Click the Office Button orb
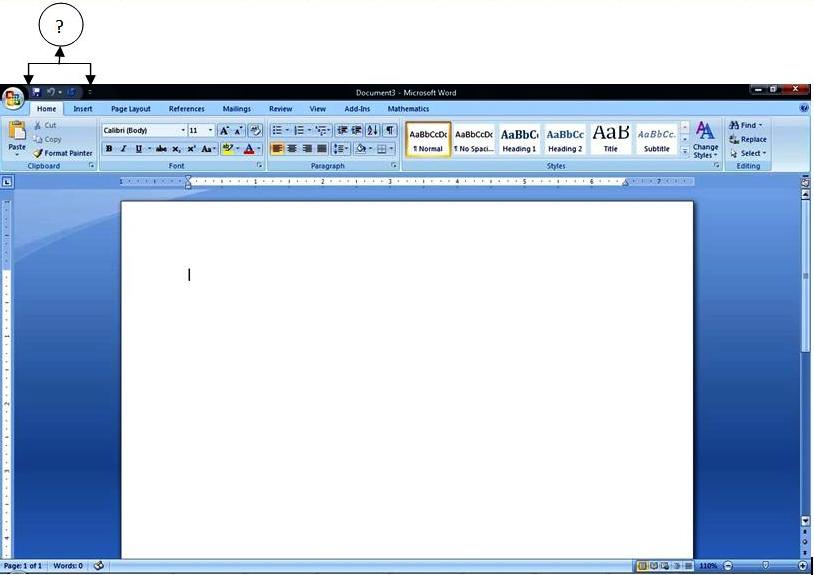 (13, 98)
